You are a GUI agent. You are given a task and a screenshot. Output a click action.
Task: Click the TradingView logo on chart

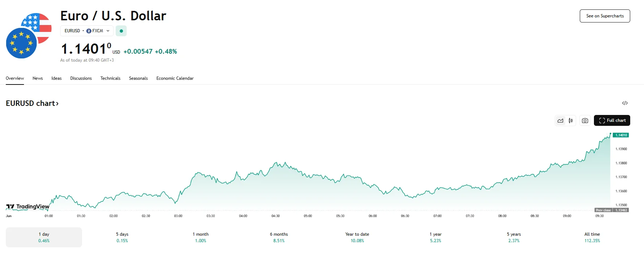[x=28, y=207]
